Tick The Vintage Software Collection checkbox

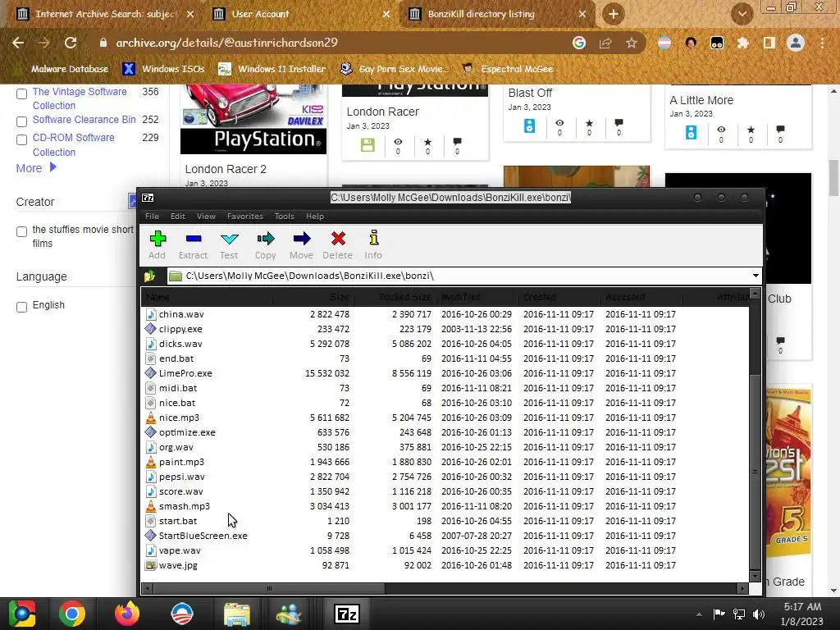click(21, 94)
